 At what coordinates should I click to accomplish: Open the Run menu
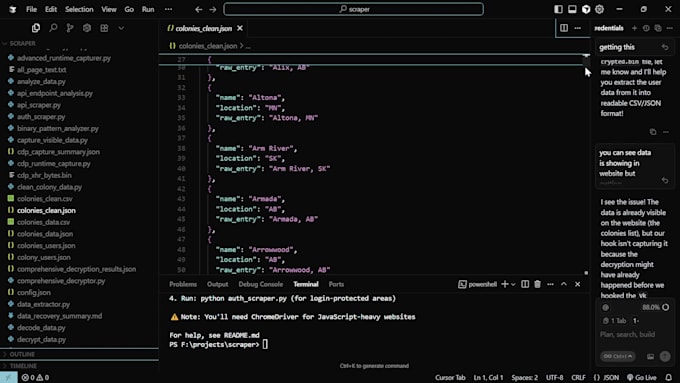point(148,9)
